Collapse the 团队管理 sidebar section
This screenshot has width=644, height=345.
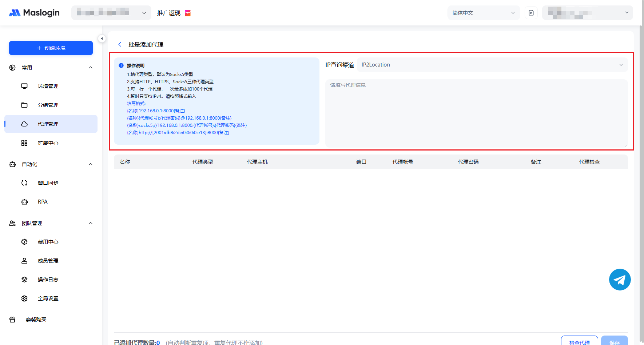click(91, 223)
